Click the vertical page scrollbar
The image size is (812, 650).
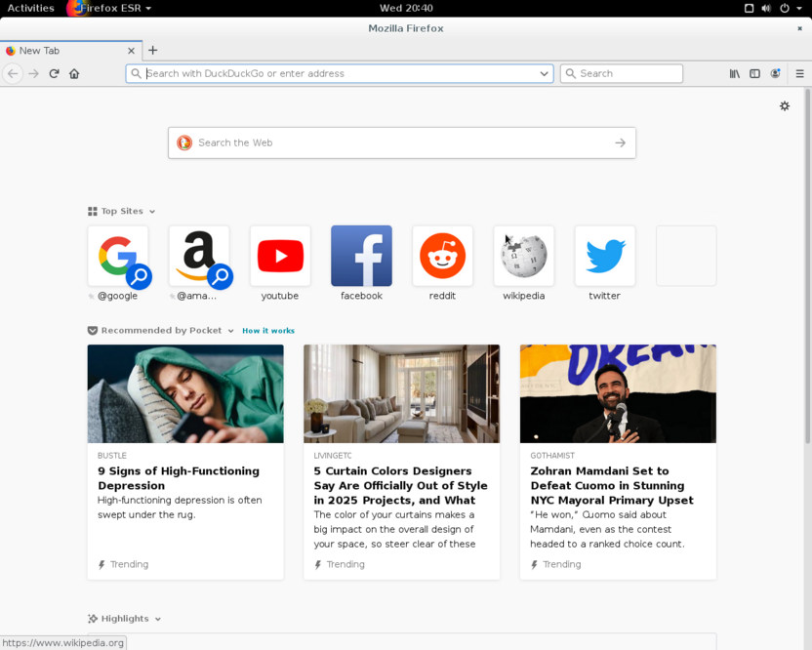click(807, 266)
